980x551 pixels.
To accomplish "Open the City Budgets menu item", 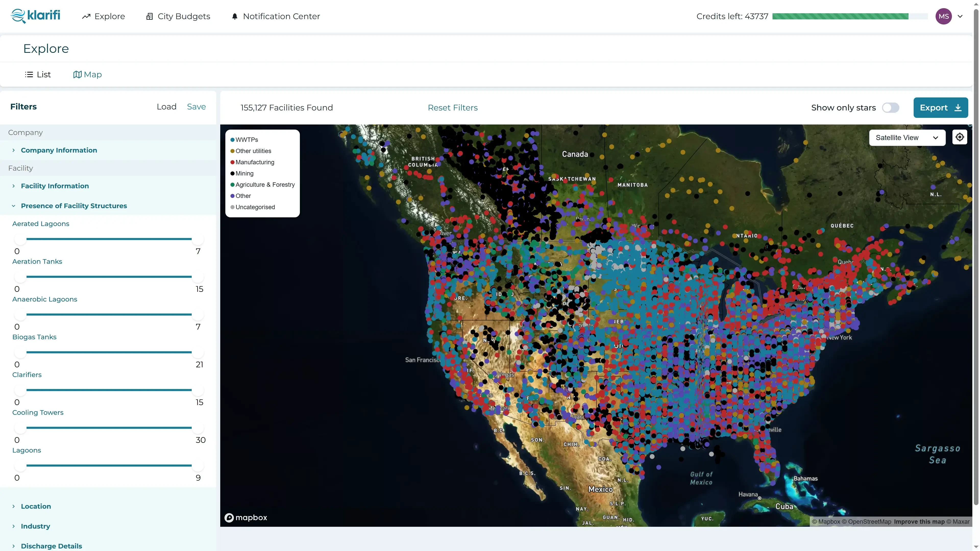I will tap(178, 16).
